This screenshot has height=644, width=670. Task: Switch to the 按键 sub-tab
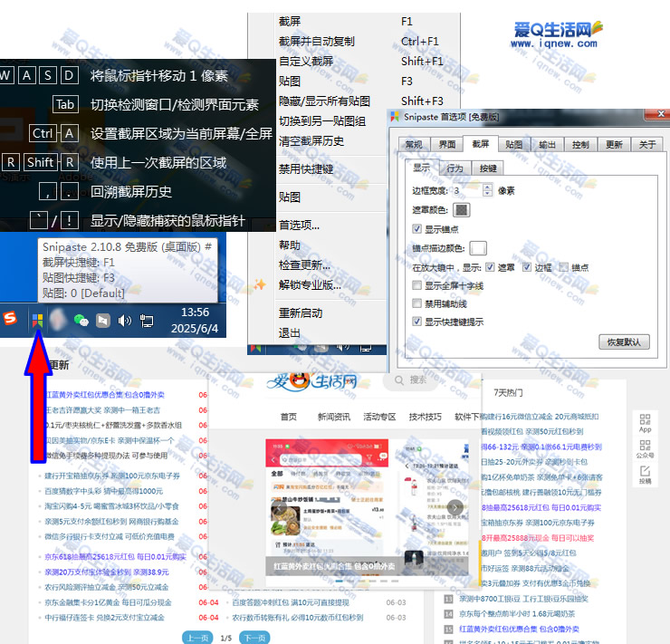[487, 168]
